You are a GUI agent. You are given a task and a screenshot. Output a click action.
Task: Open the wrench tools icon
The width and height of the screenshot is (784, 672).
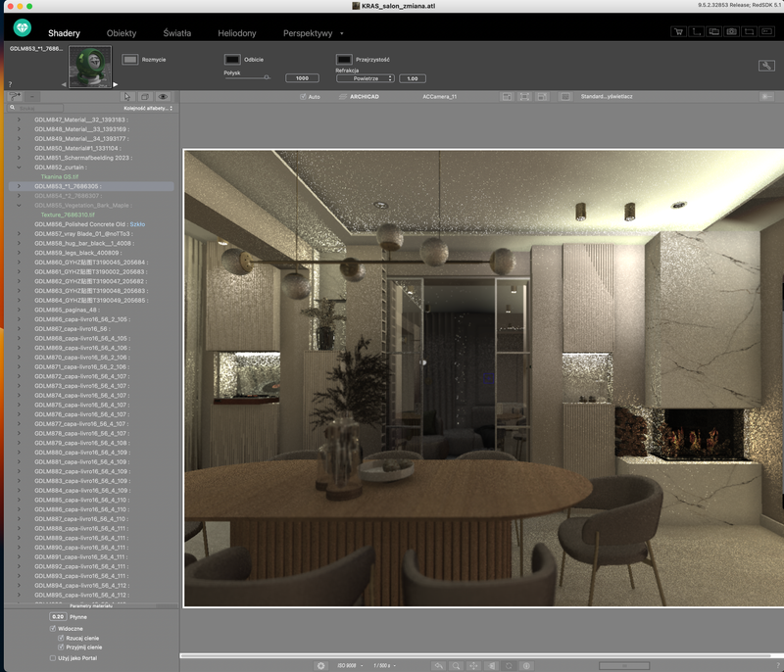tap(765, 65)
